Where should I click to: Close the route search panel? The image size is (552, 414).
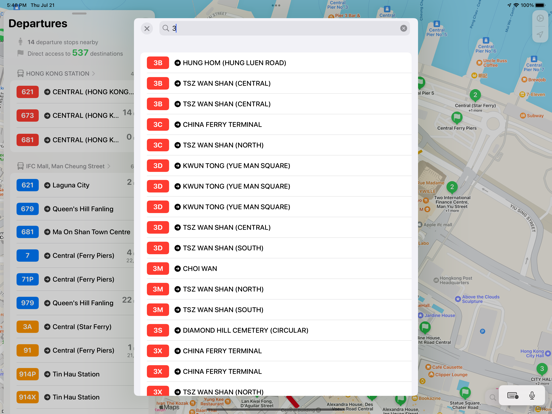pos(147,29)
